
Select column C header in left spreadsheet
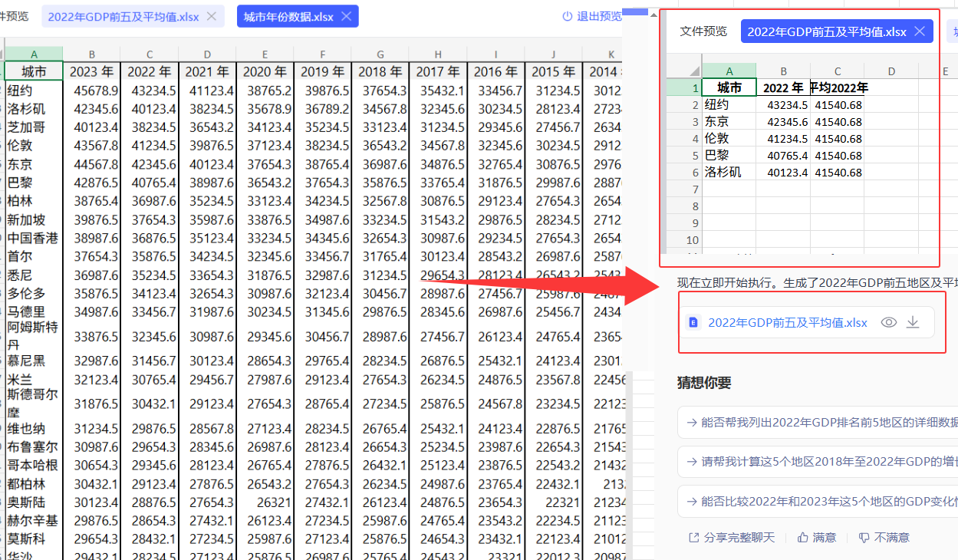(x=150, y=54)
